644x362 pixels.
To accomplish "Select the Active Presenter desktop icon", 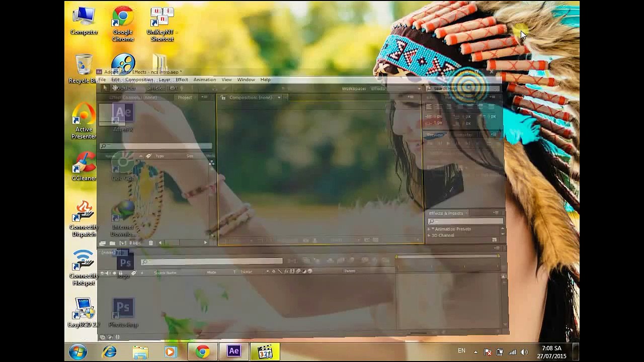I will click(x=84, y=122).
